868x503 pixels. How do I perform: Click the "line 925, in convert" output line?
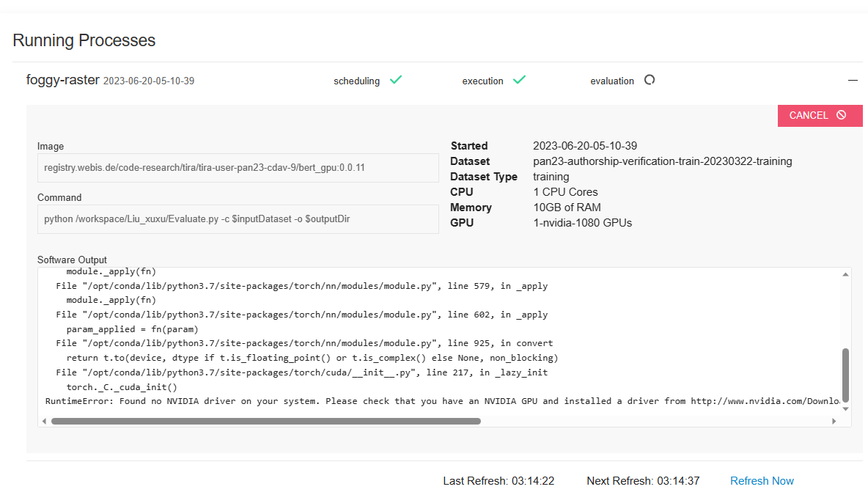click(304, 343)
